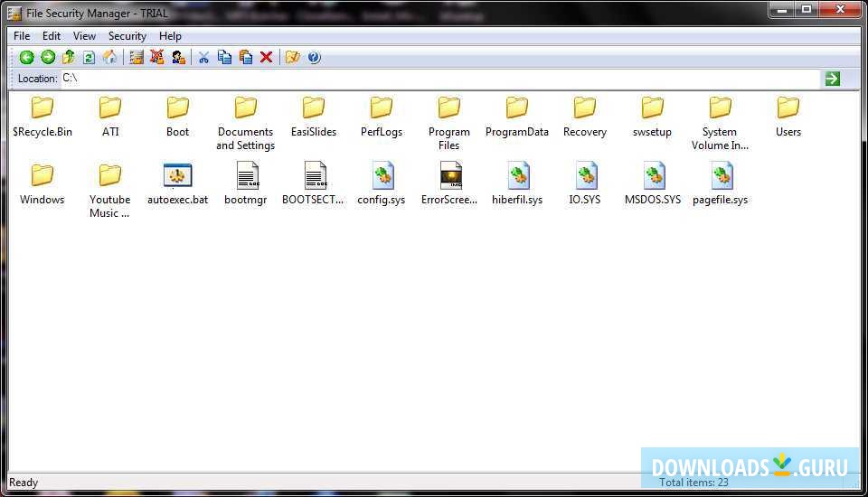
Task: Open help via blue question icon
Action: tap(314, 57)
